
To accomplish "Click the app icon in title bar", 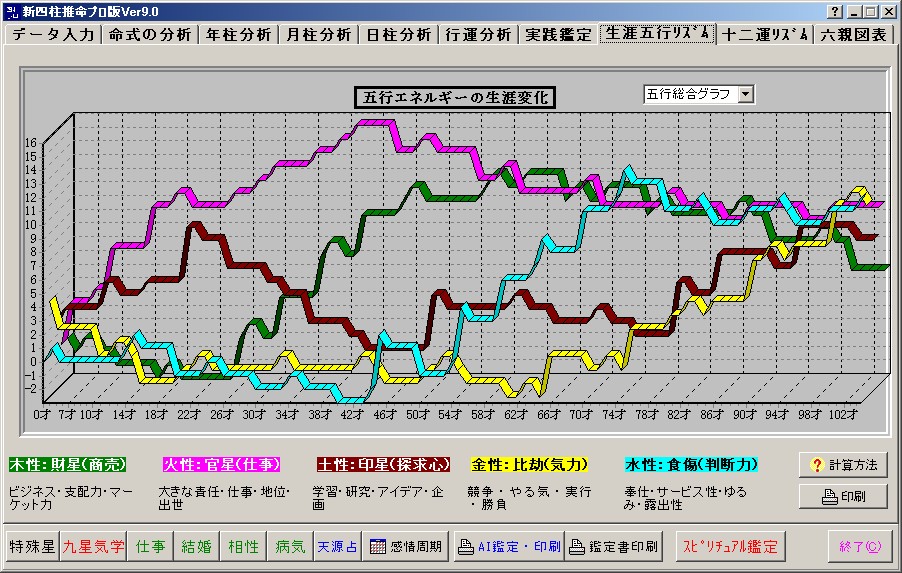I will pyautogui.click(x=11, y=12).
